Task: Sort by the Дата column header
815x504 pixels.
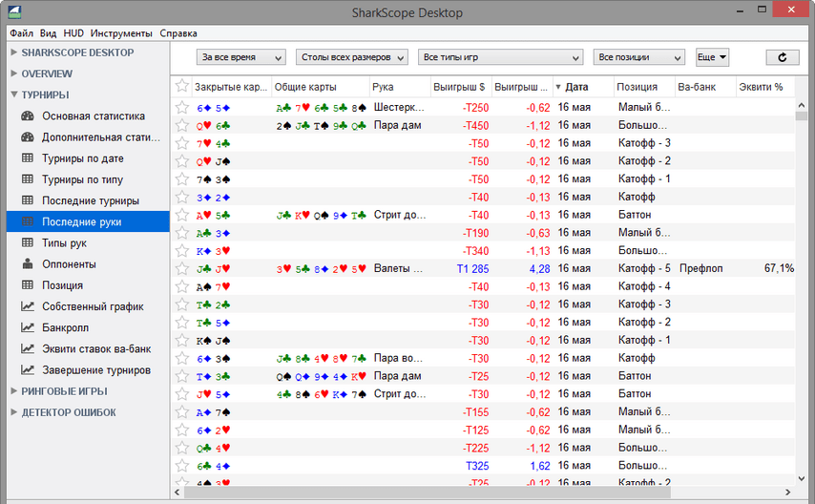Action: pyautogui.click(x=583, y=87)
